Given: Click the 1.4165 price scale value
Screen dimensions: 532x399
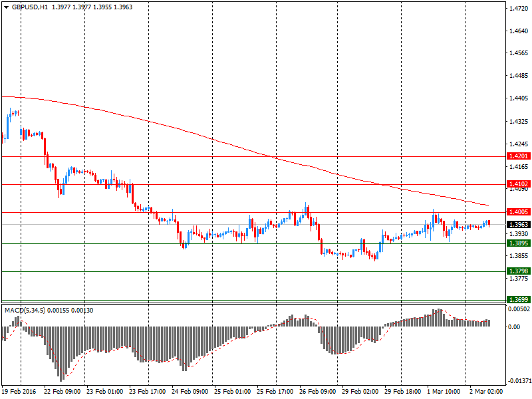Looking at the screenshot, I should [519, 167].
